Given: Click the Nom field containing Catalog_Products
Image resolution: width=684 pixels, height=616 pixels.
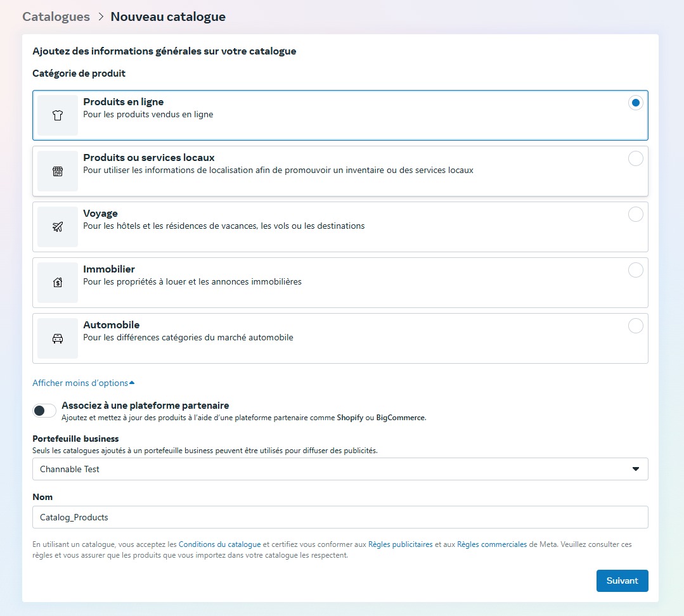Looking at the screenshot, I should (x=340, y=517).
